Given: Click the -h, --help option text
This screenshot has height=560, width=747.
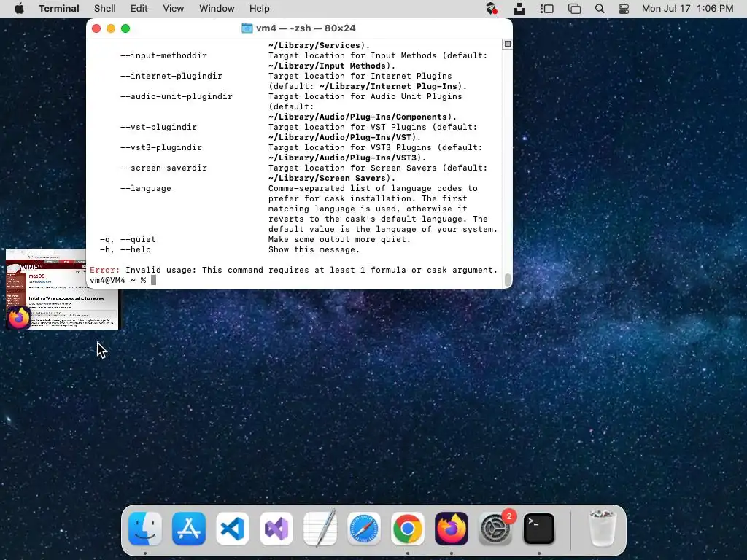Looking at the screenshot, I should coord(125,249).
